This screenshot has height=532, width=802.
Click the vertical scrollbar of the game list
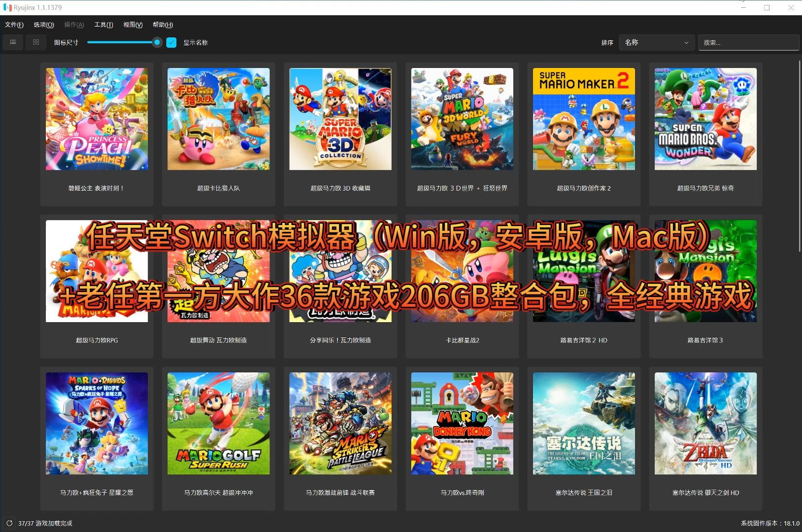click(799, 155)
